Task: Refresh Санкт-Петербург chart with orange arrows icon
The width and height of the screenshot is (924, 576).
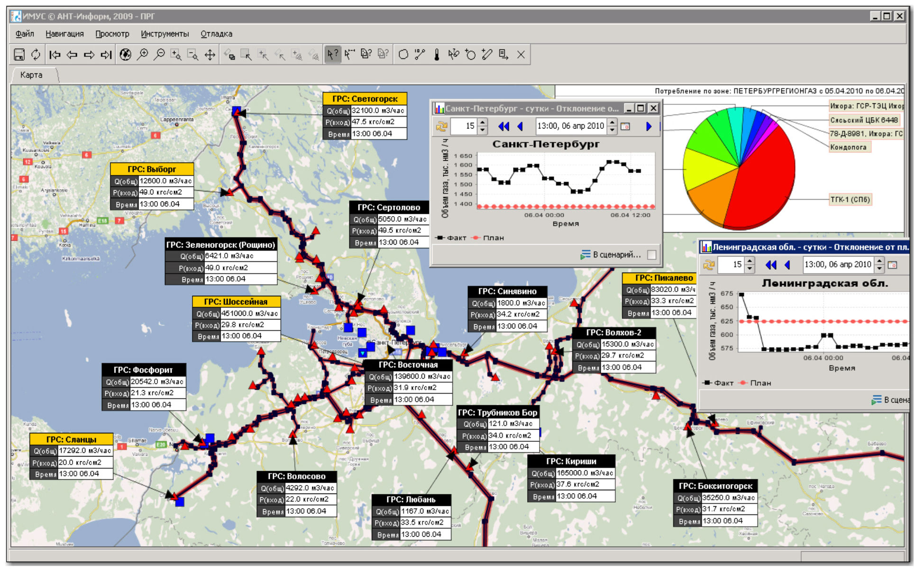Action: [x=442, y=127]
